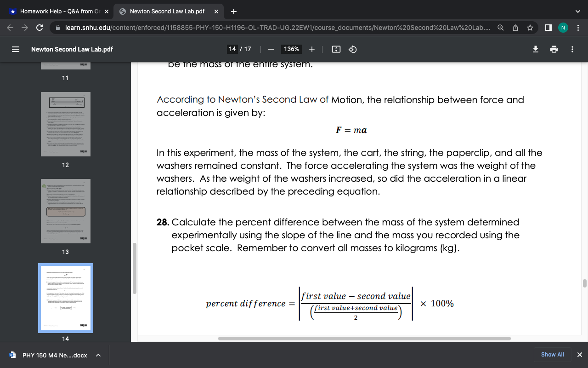Toggle the PDF sidebar with hamburger menu
Viewport: 588px width, 368px height.
tap(15, 49)
